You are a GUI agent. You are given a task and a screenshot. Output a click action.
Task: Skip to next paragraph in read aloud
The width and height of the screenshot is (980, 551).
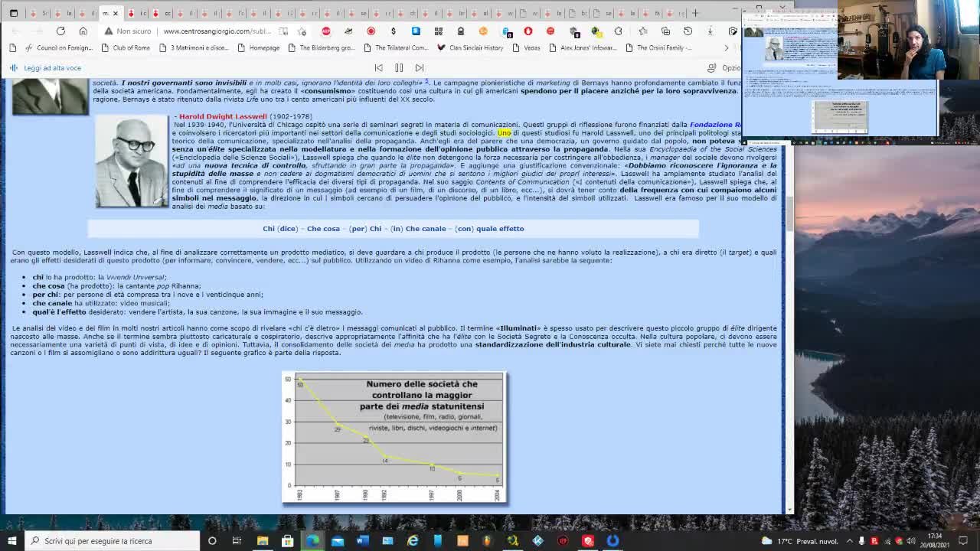tap(420, 67)
